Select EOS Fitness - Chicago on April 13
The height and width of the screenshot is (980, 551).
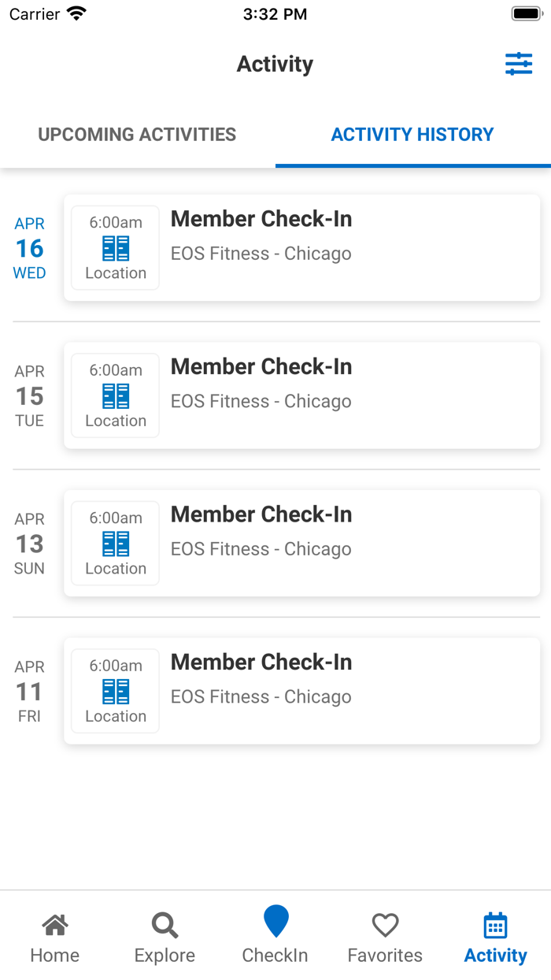(261, 549)
